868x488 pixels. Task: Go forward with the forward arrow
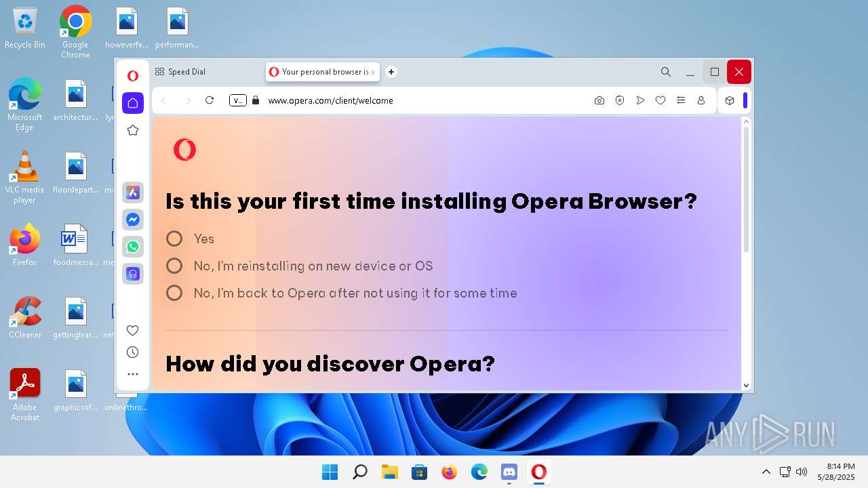click(x=188, y=100)
